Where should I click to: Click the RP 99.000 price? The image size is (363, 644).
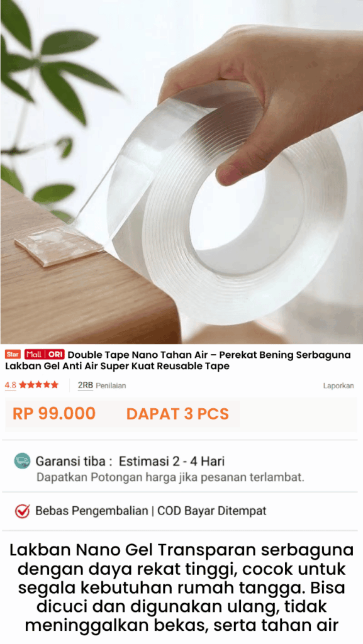(x=54, y=414)
